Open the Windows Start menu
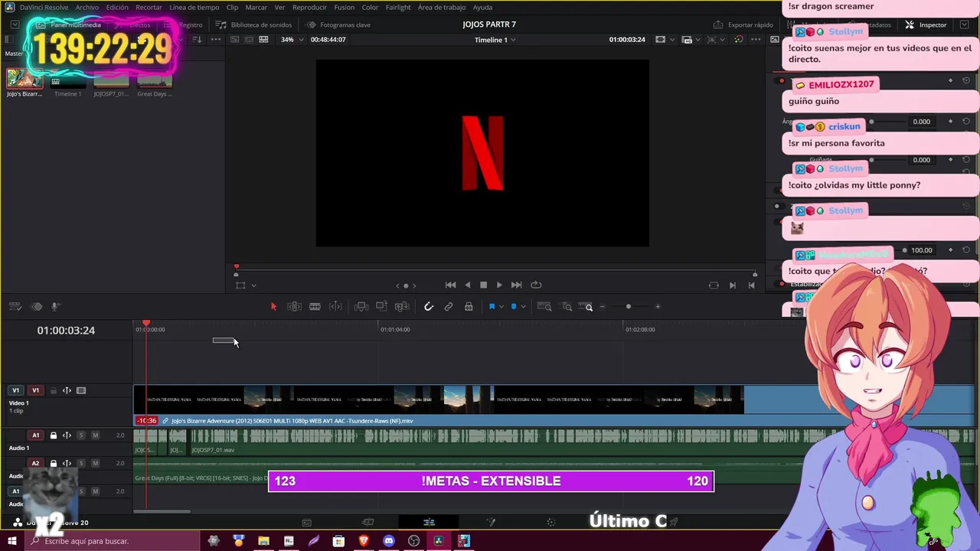Viewport: 980px width, 551px height. (12, 541)
